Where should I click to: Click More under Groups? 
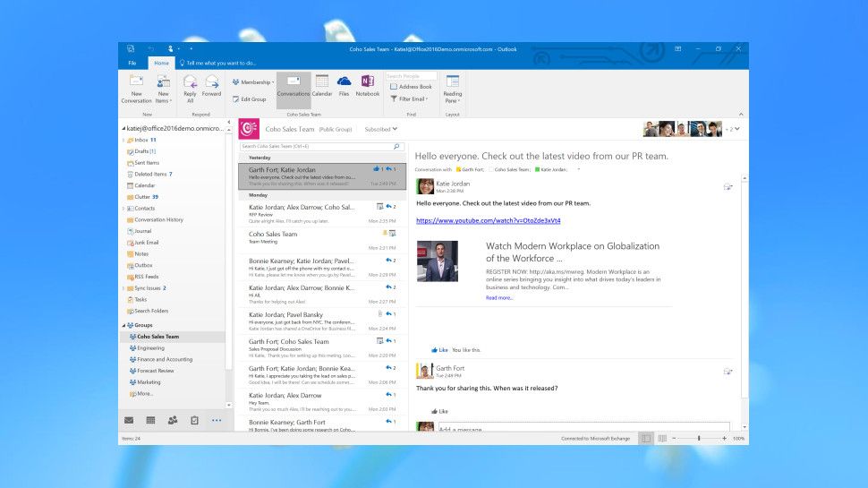pos(144,394)
